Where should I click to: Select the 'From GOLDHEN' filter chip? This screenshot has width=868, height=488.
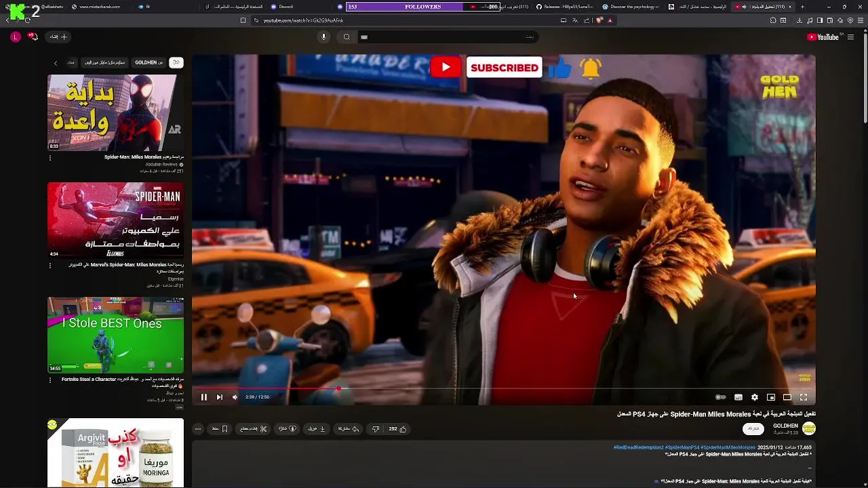pos(149,62)
